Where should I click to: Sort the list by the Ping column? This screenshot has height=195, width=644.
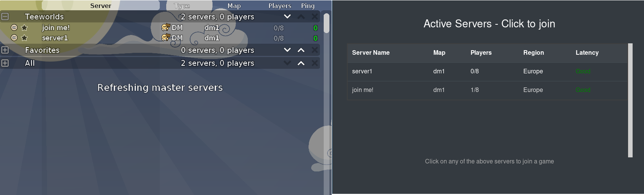click(308, 6)
